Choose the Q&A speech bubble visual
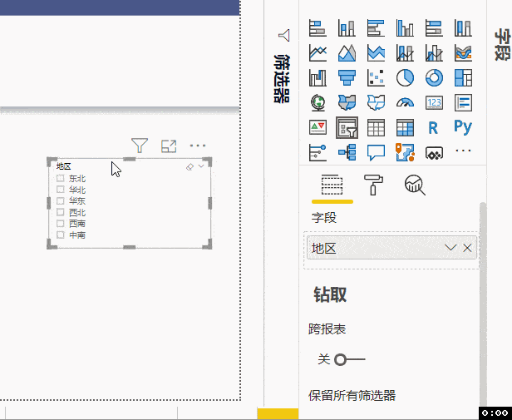 pos(376,152)
